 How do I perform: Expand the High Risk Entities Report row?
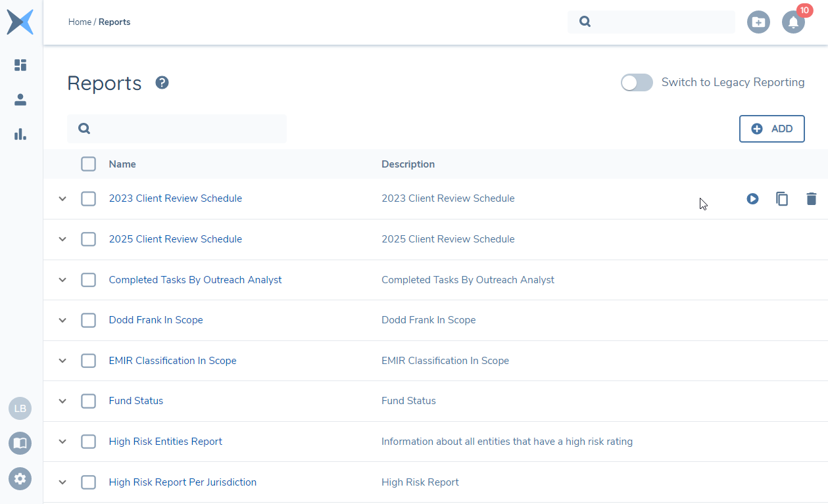pos(62,442)
